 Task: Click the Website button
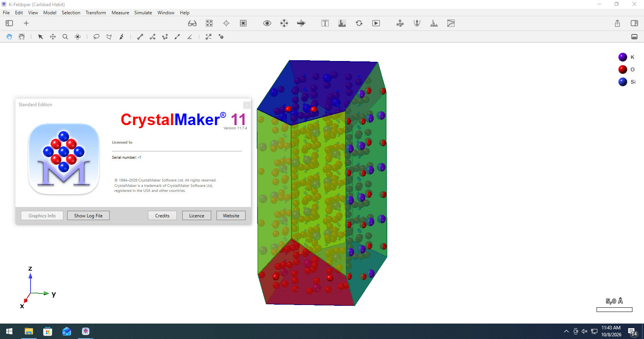point(231,215)
